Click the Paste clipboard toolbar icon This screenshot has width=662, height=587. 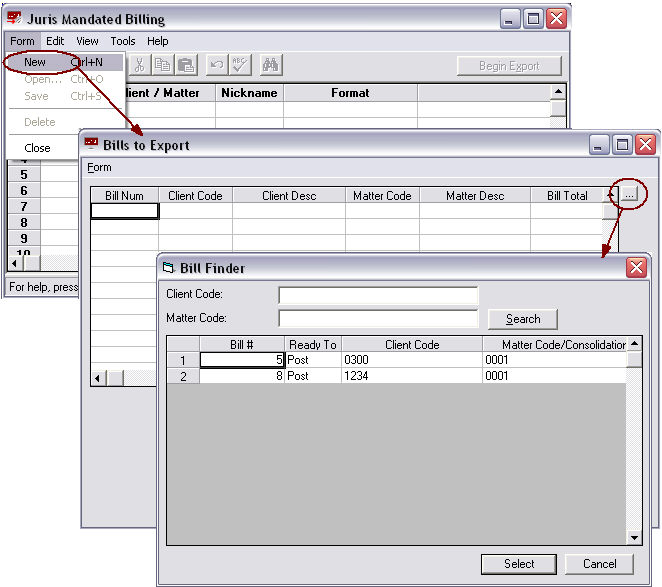[186, 65]
